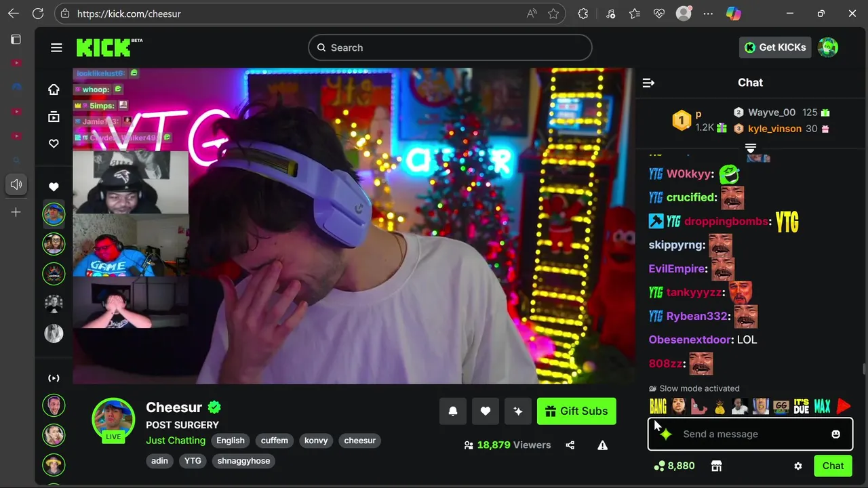Open Edge settings and more ellipsis
868x488 pixels.
[708, 14]
